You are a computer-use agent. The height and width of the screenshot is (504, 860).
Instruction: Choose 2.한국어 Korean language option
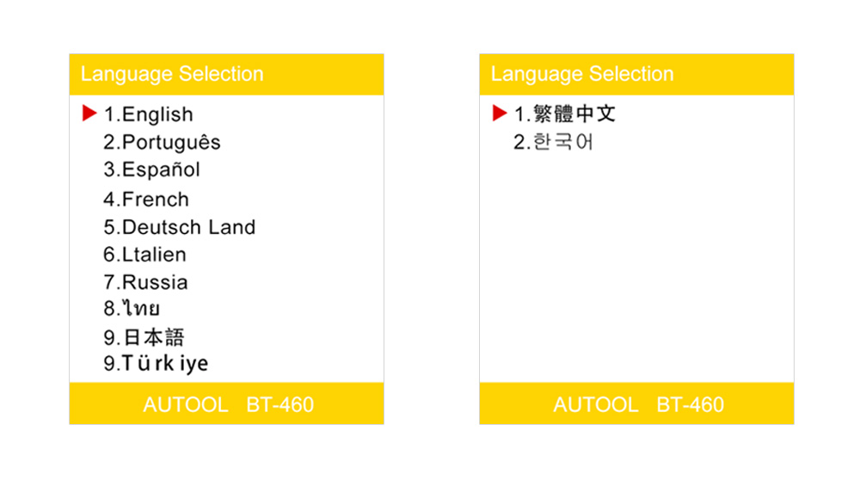[554, 143]
